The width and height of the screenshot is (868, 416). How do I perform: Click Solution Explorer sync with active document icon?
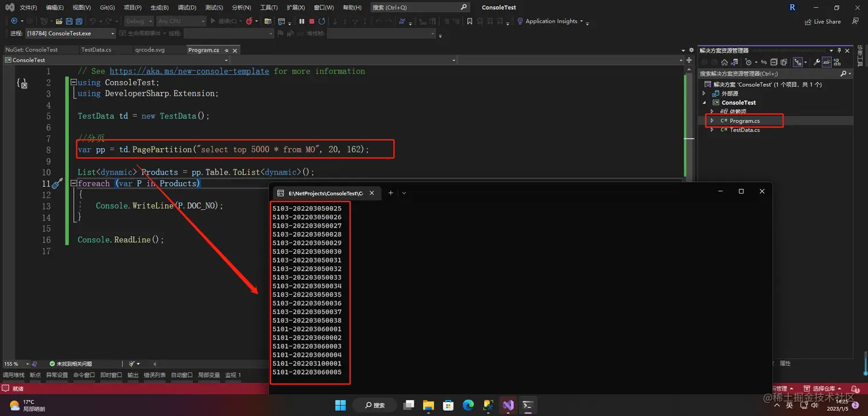click(764, 62)
